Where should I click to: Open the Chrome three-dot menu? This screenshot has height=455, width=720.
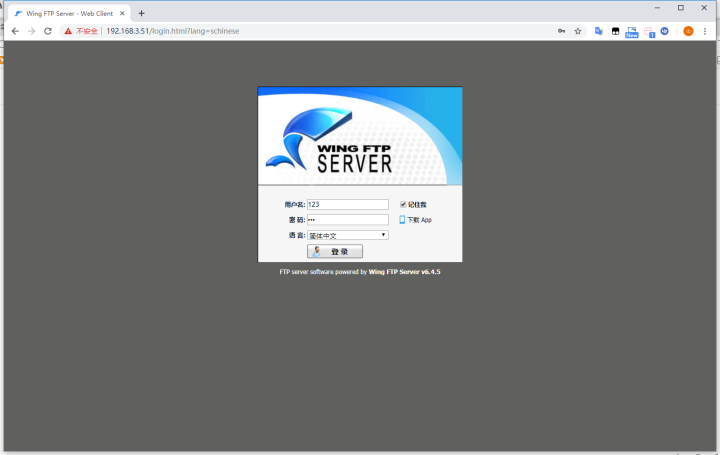(705, 31)
